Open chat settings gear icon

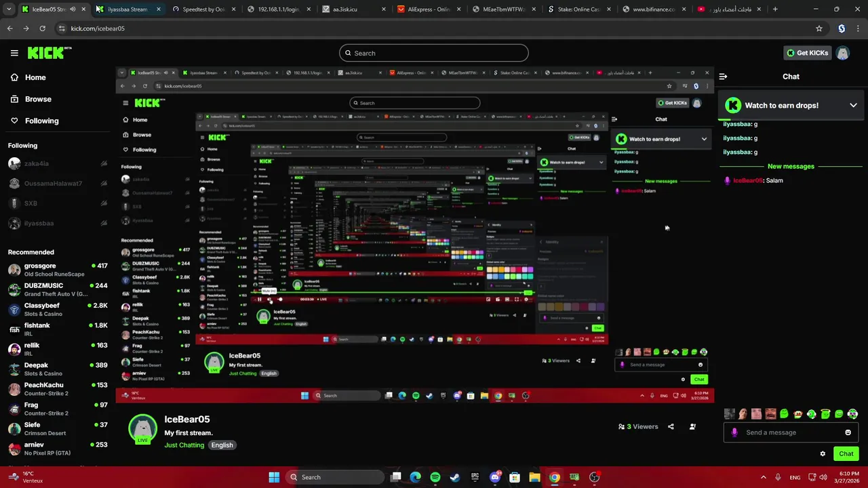point(823,454)
